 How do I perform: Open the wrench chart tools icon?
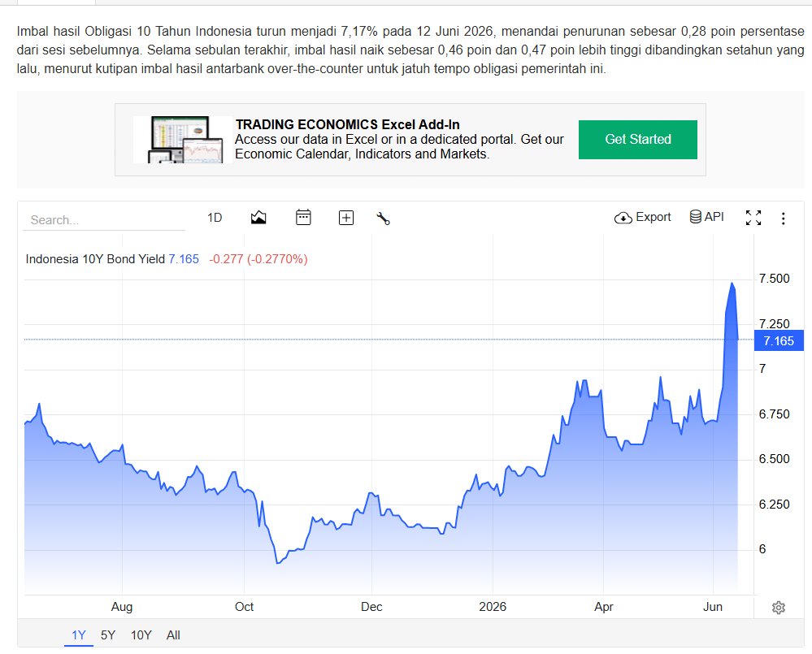point(383,219)
